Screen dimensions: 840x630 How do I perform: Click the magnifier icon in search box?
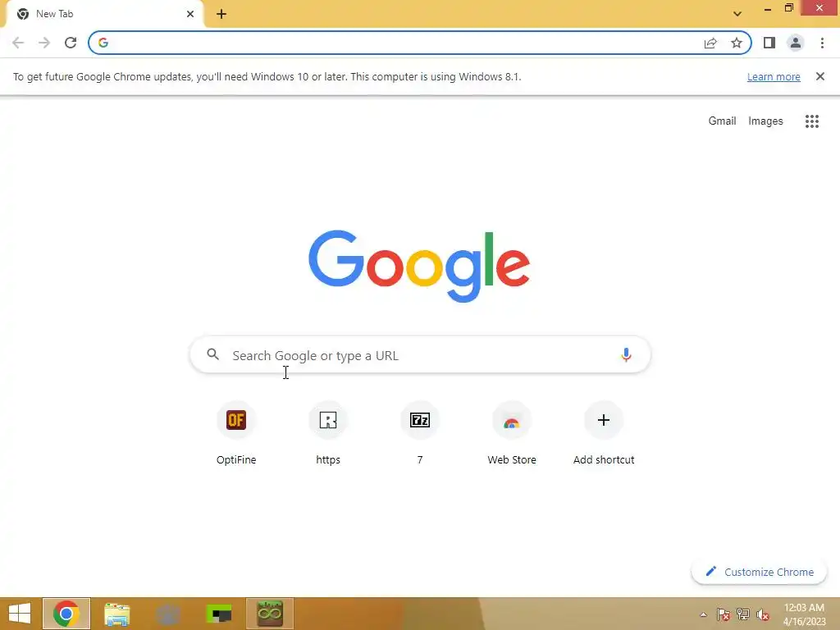pos(212,354)
